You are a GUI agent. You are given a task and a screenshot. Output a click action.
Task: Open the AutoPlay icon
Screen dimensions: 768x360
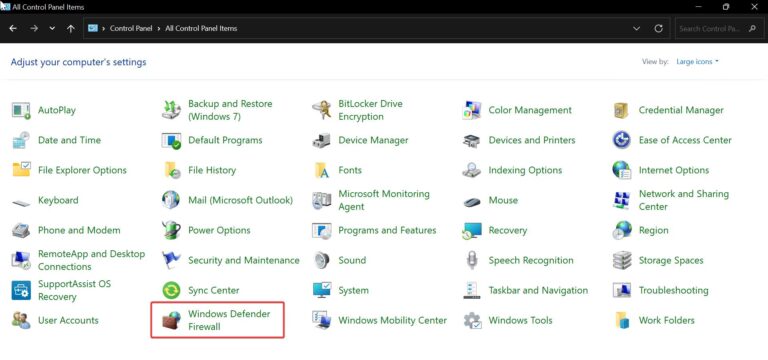click(21, 110)
